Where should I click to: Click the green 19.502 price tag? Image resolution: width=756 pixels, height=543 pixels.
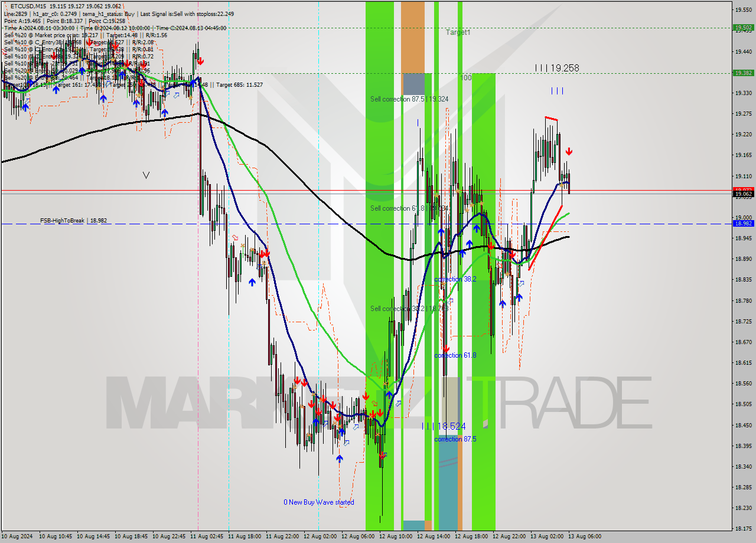(x=743, y=27)
